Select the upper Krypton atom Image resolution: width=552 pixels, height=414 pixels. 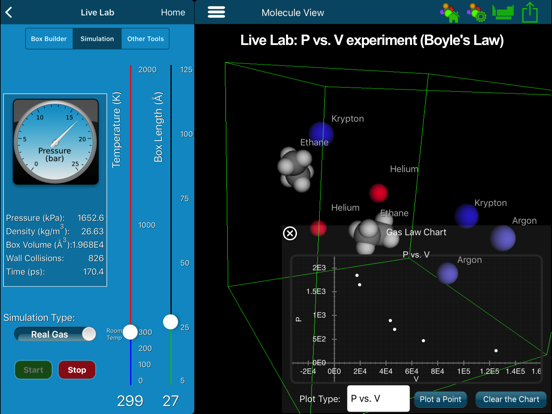click(x=321, y=134)
